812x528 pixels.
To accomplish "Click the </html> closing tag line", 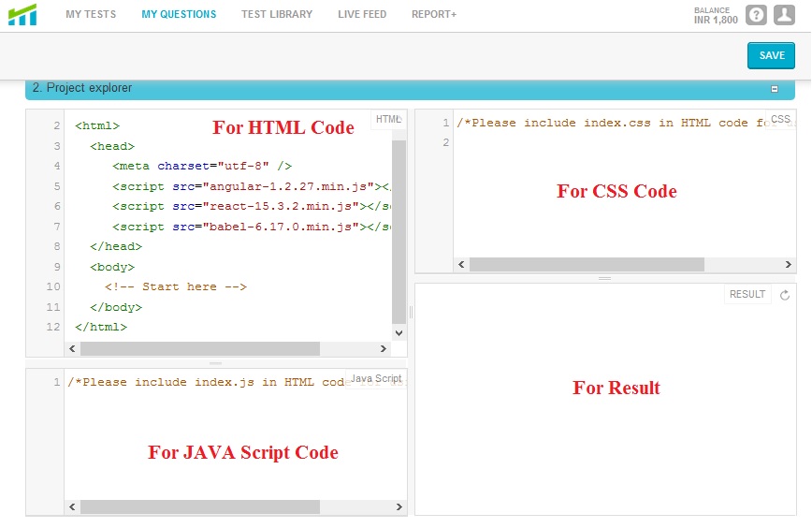I will [x=100, y=328].
